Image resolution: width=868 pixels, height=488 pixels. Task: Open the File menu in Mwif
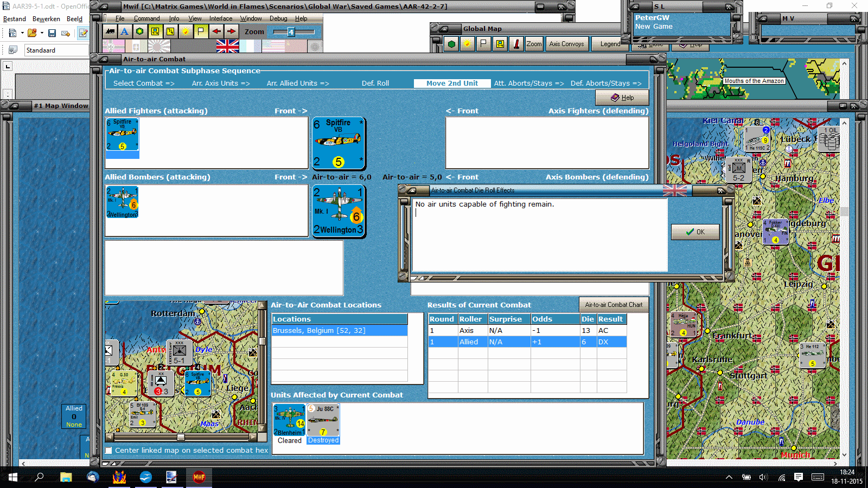pos(120,18)
